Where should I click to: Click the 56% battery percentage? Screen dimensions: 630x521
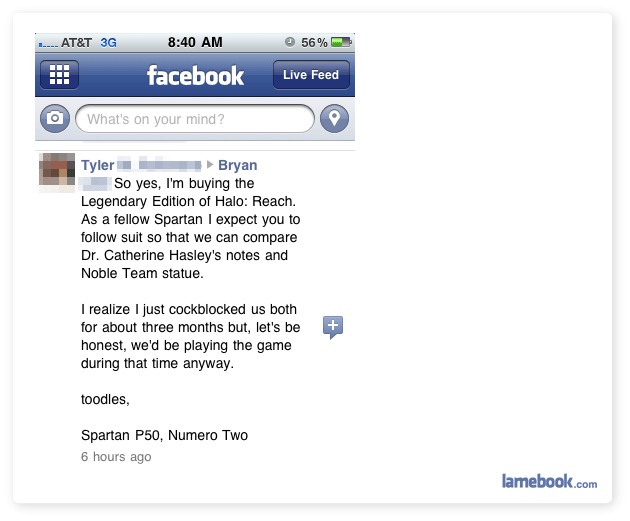pos(314,43)
